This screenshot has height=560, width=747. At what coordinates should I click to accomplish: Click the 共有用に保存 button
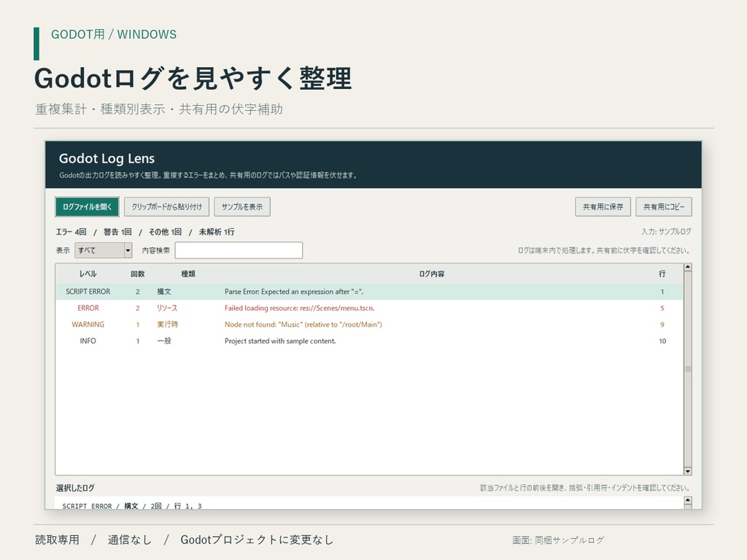point(603,206)
